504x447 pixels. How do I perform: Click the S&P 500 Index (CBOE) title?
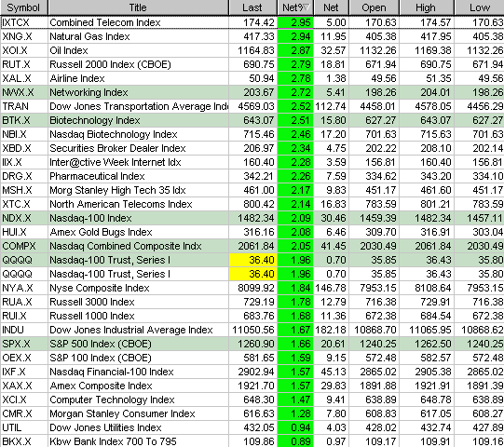coord(101,344)
